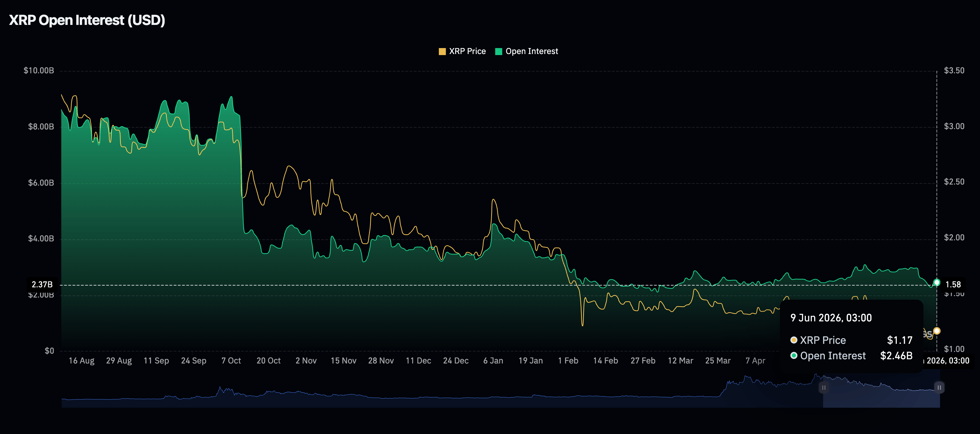Grab the left handle of the range navigator
980x434 pixels.
pyautogui.click(x=823, y=388)
